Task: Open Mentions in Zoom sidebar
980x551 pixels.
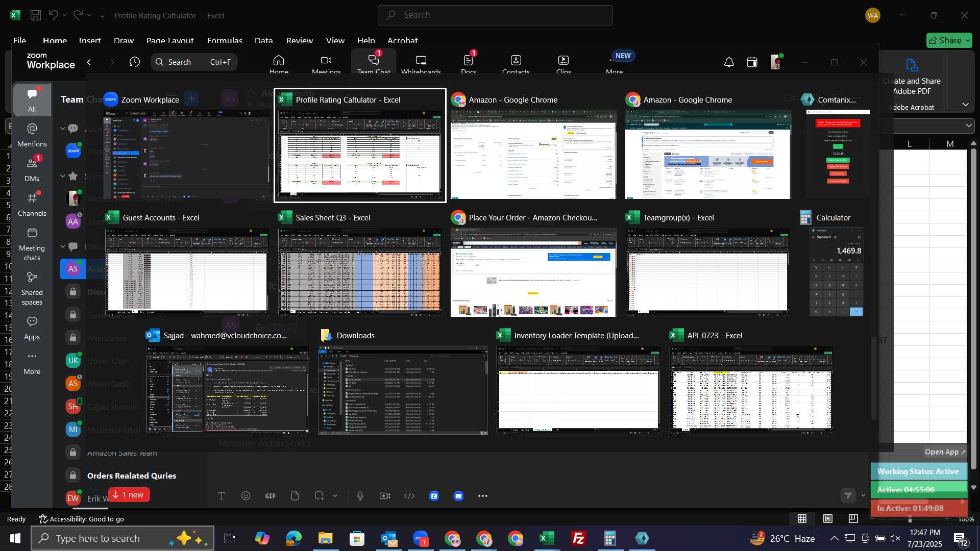Action: point(32,135)
